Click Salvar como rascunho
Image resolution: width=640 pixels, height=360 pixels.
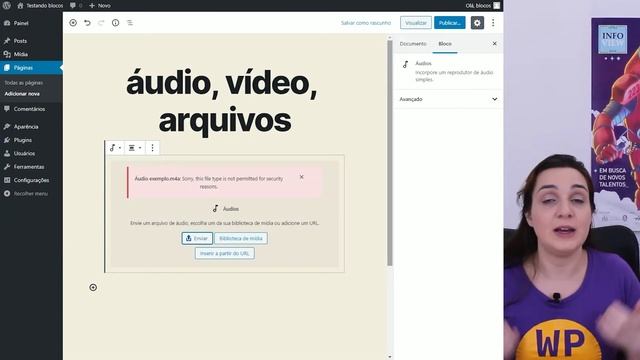pos(366,23)
